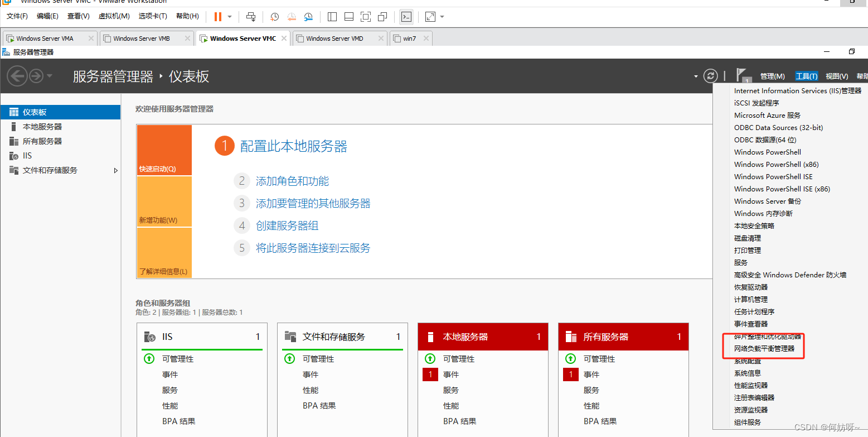Screen dimensions: 868x437
Task: Click the Server Manager refresh icon
Action: (x=710, y=76)
